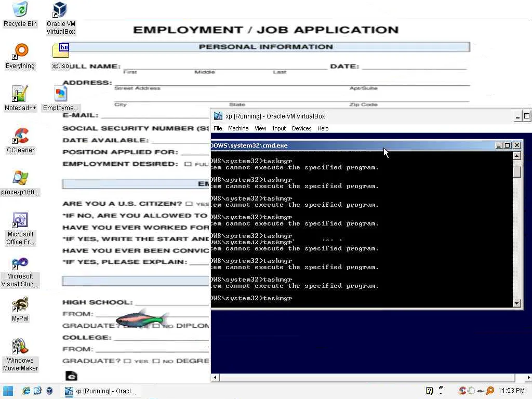
Task: Click the PERSONAL INFORMATION header bar
Action: [x=266, y=47]
